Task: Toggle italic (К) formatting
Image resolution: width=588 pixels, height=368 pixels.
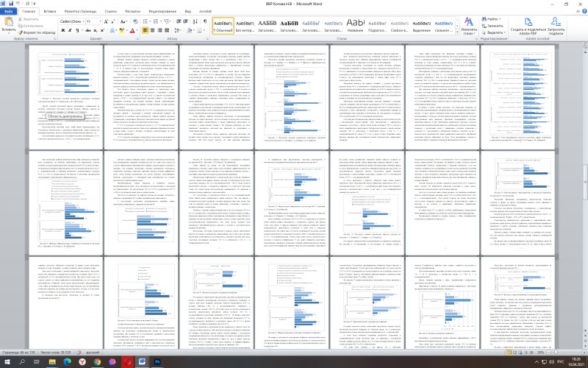Action: [x=70, y=30]
